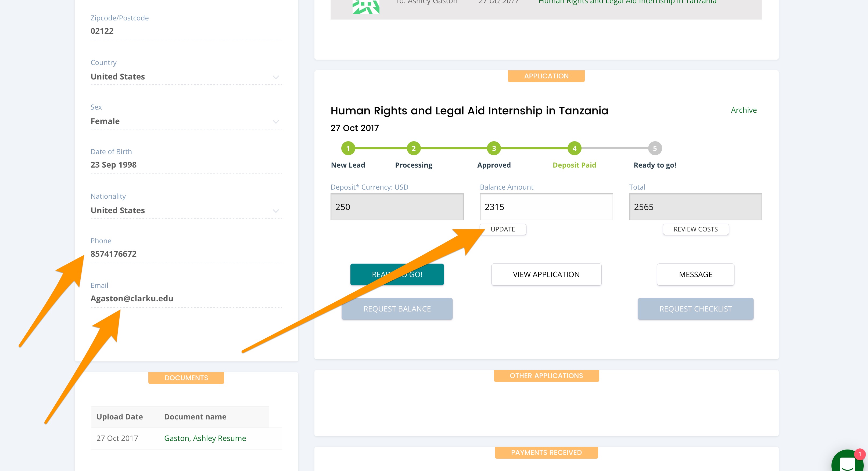This screenshot has width=868, height=471.
Task: Click the REVIEW COSTS button
Action: point(695,229)
